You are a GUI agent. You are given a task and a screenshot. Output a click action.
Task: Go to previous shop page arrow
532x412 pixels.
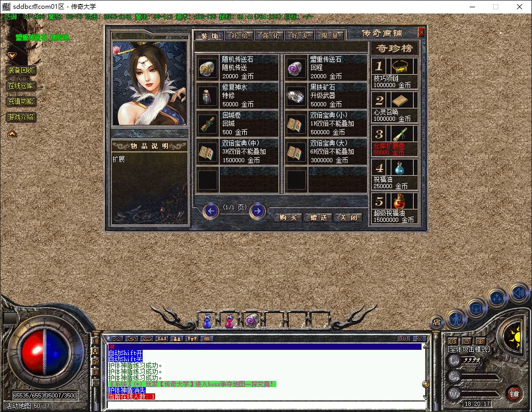tap(211, 211)
